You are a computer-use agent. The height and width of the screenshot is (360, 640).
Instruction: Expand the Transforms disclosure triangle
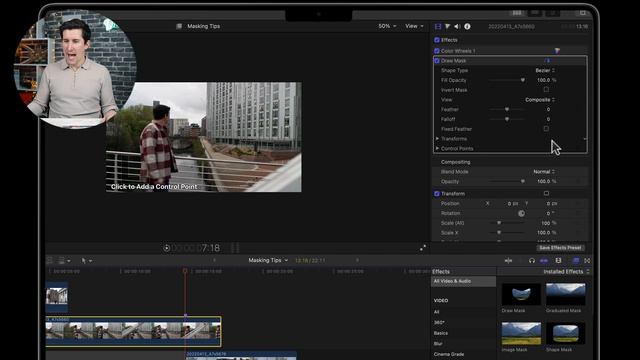pyautogui.click(x=437, y=139)
